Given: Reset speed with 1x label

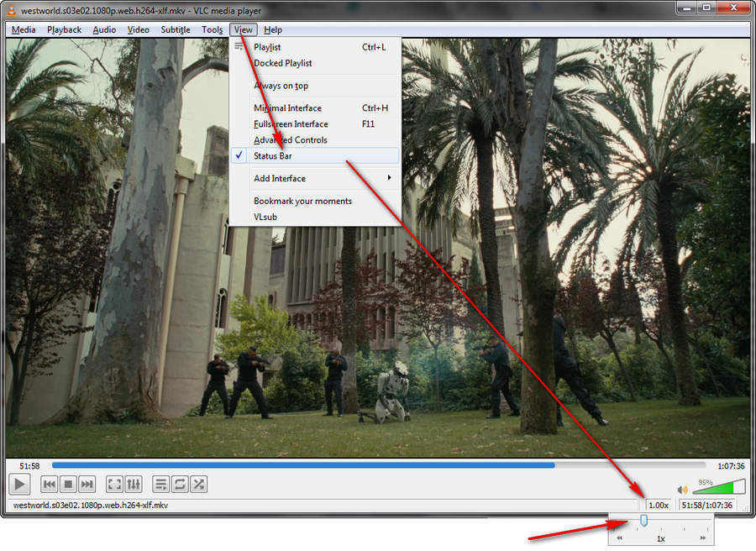Looking at the screenshot, I should click(x=660, y=539).
